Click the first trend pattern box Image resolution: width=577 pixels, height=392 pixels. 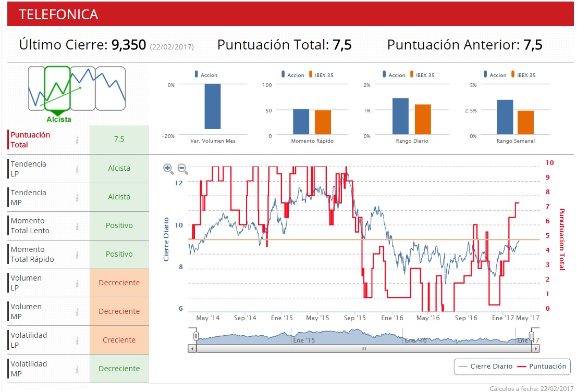[36, 88]
